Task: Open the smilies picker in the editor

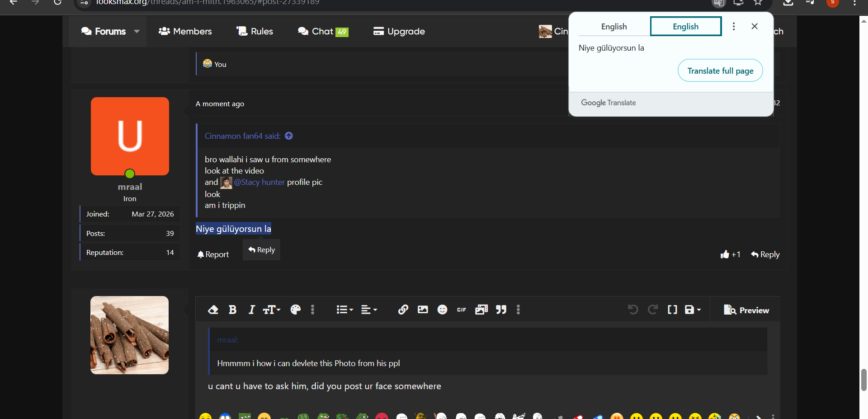Action: pyautogui.click(x=442, y=310)
